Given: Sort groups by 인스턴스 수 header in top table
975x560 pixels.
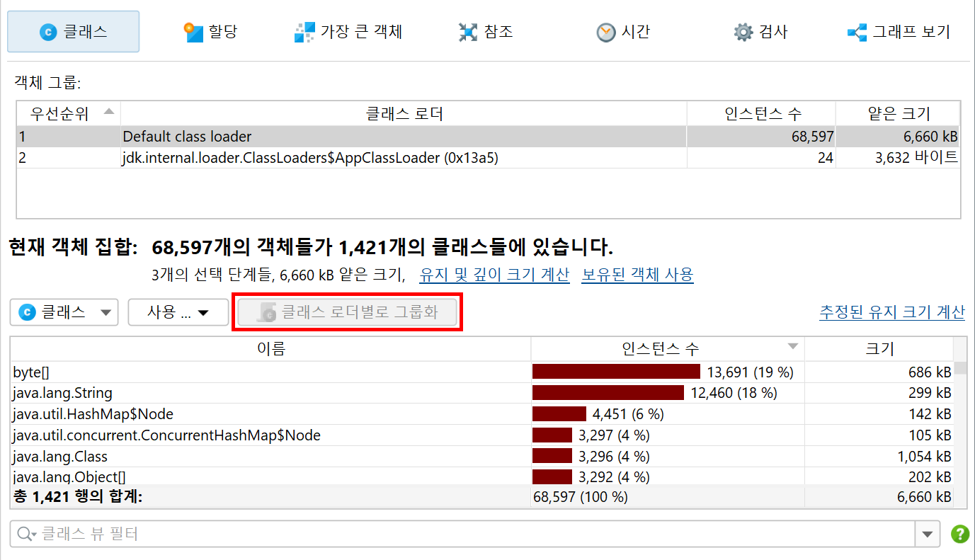Looking at the screenshot, I should coord(762,113).
